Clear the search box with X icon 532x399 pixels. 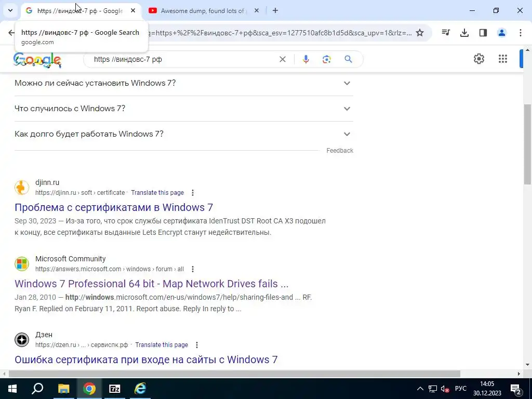pyautogui.click(x=282, y=59)
